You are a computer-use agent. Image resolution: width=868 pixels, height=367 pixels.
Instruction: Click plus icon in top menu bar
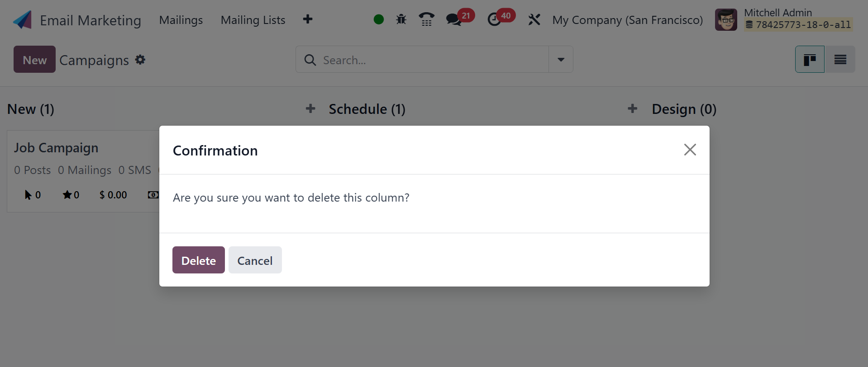[308, 19]
